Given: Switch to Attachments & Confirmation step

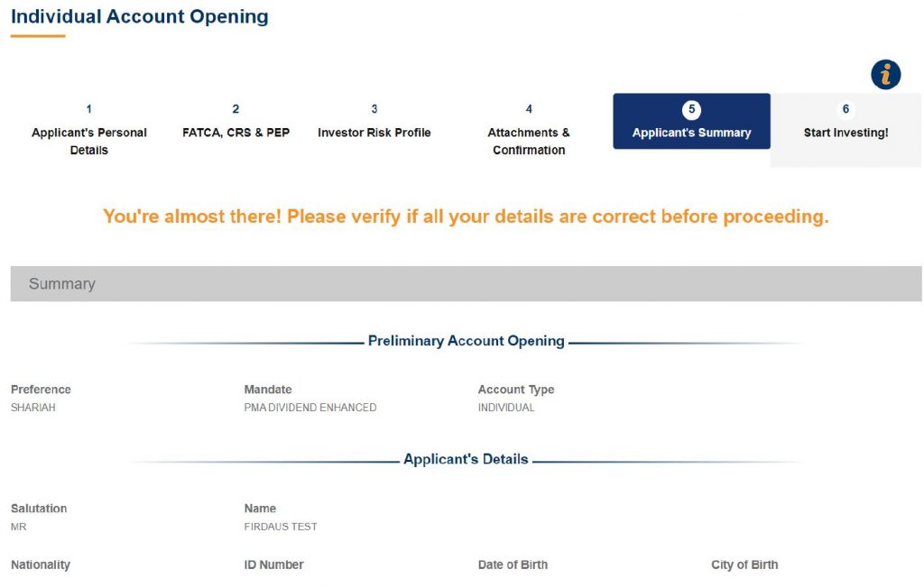Looking at the screenshot, I should tap(529, 141).
